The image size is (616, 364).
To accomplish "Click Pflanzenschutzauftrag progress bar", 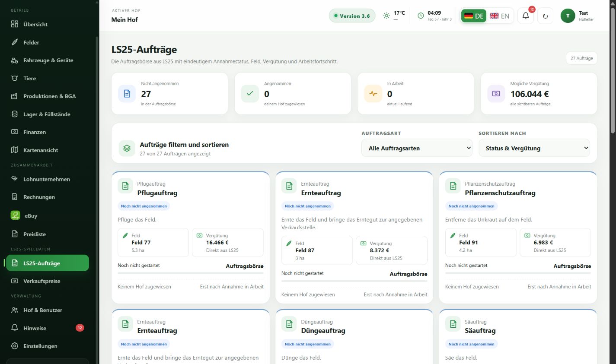I will [518, 273].
